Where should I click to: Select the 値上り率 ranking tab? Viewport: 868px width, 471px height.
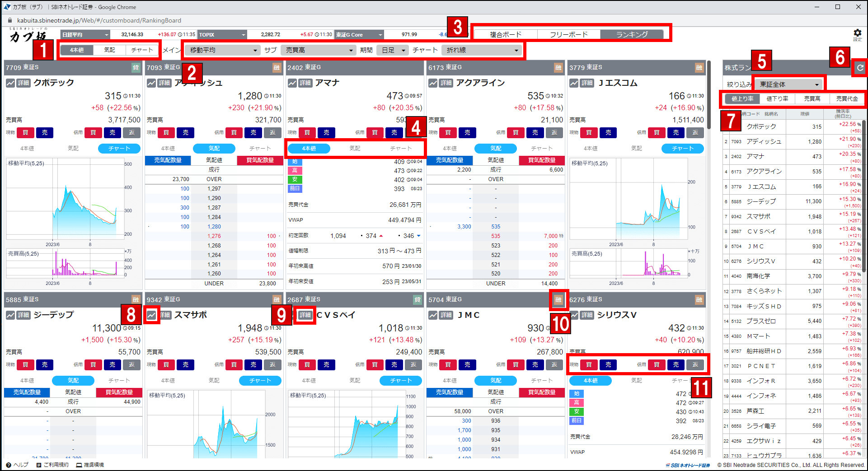tap(742, 99)
